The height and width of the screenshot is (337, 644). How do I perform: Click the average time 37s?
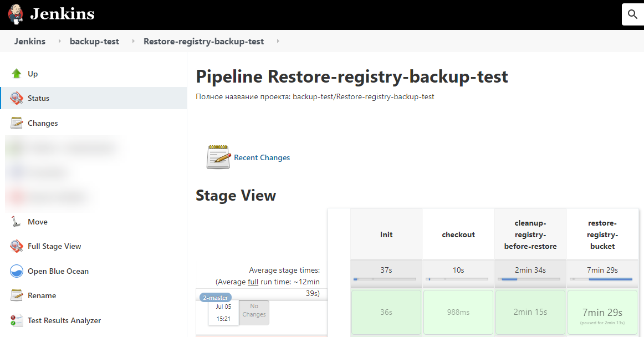click(386, 270)
